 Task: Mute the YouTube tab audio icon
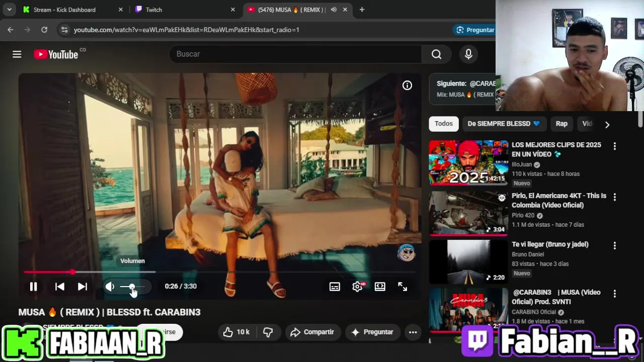tap(334, 10)
